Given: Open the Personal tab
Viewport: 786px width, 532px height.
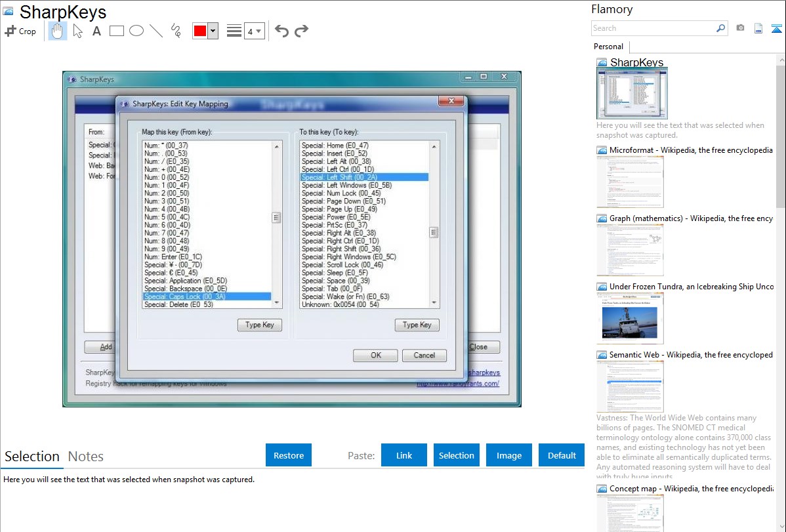Looking at the screenshot, I should click(609, 46).
